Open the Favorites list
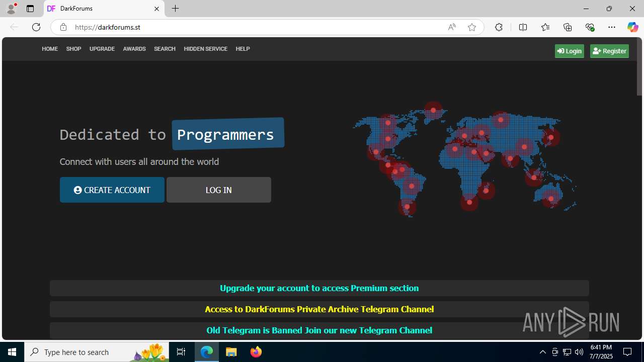The height and width of the screenshot is (362, 644). [x=545, y=27]
